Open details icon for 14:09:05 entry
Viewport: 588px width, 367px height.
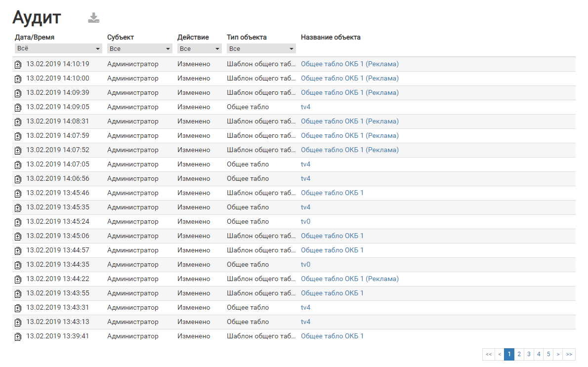pos(18,108)
